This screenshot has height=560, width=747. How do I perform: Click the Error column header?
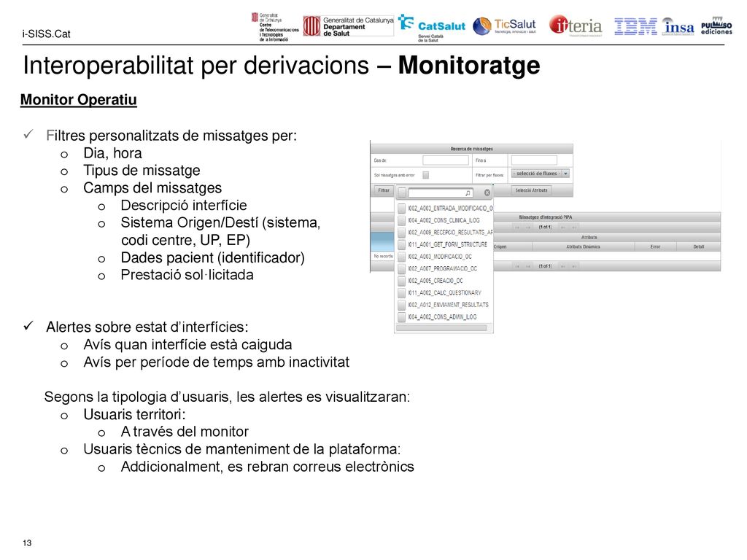point(655,246)
